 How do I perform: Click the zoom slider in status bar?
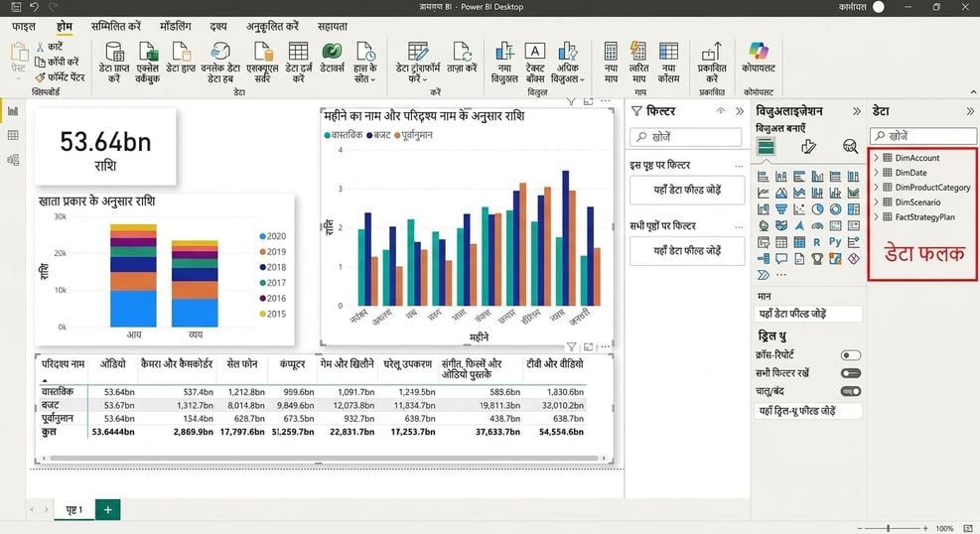(x=888, y=528)
